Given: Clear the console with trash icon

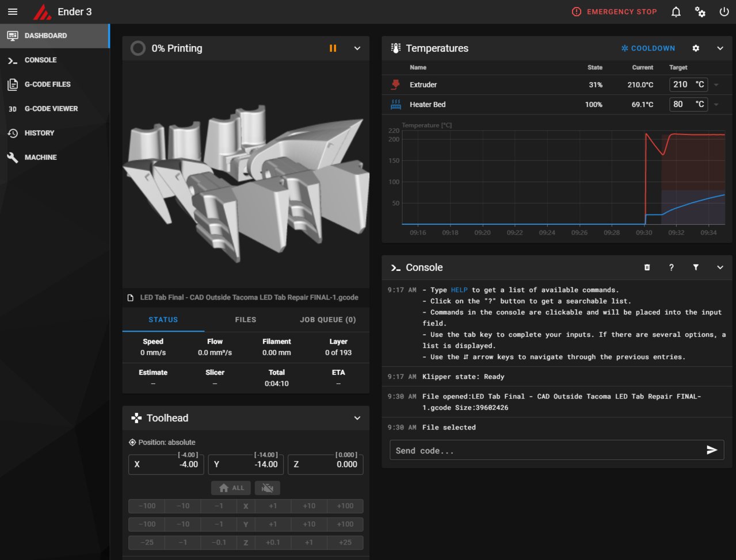Looking at the screenshot, I should 647,267.
